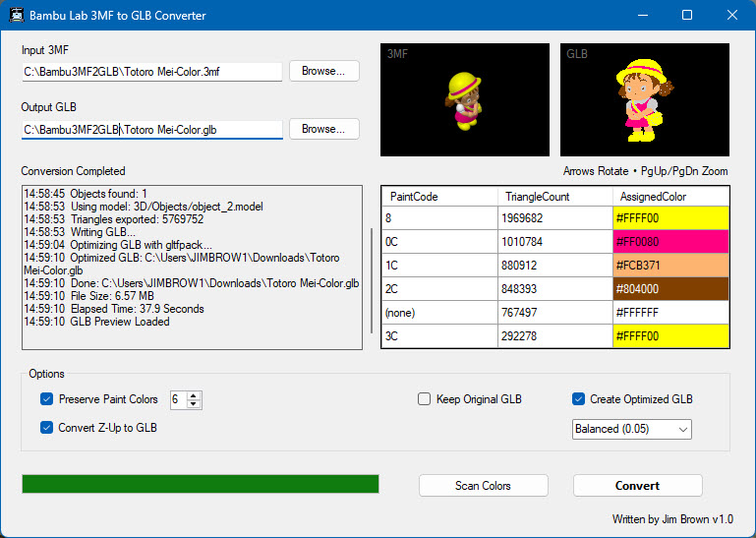Close the converter window

coord(731,15)
